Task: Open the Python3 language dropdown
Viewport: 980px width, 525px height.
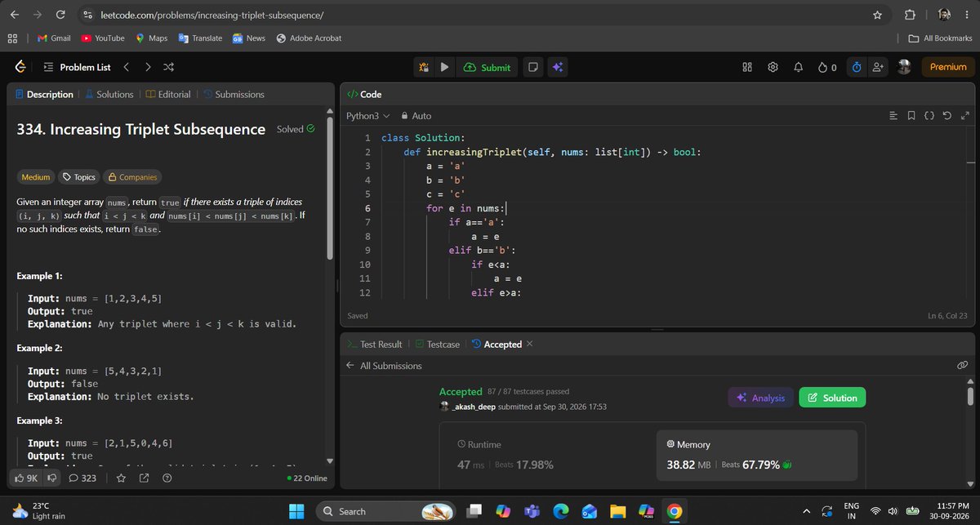Action: tap(368, 116)
